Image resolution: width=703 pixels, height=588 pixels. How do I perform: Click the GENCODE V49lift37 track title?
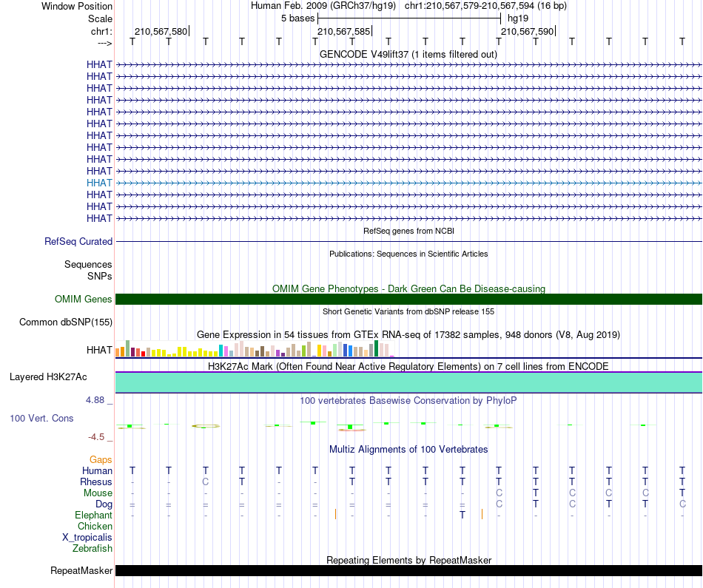tap(408, 54)
